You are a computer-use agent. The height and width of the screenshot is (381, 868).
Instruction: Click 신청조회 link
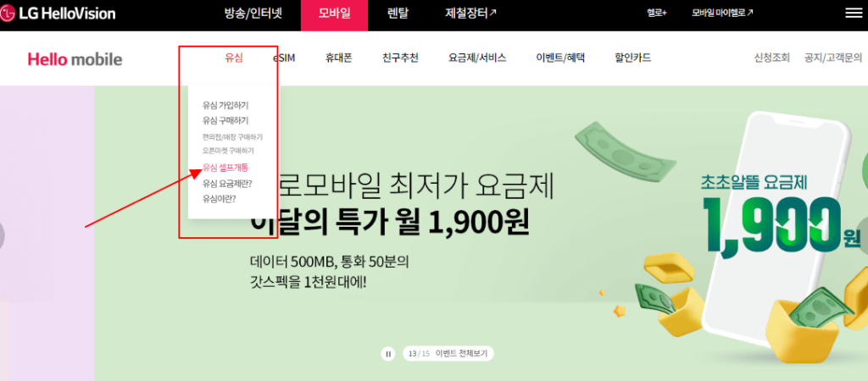click(771, 58)
